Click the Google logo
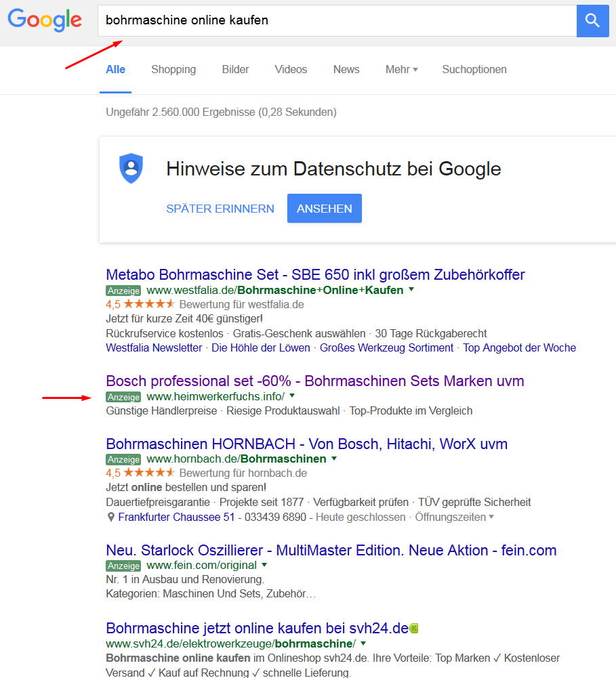Viewport: 616px width, 678px height. pos(45,20)
